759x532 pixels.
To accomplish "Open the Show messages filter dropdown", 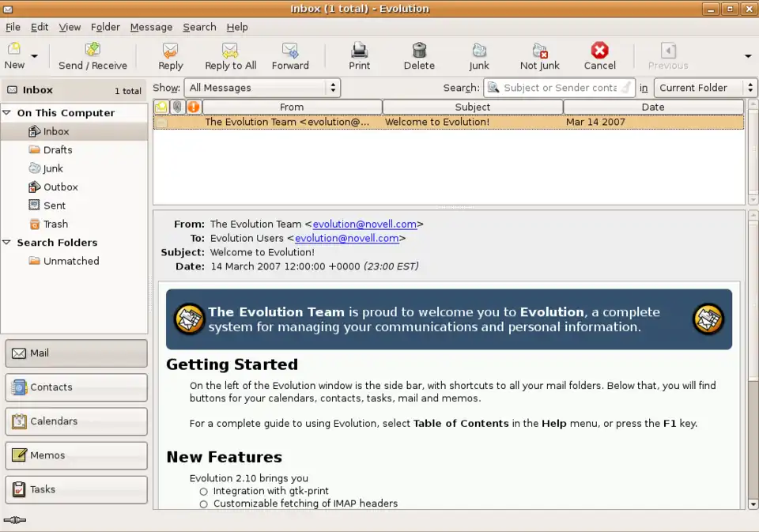I will (262, 88).
